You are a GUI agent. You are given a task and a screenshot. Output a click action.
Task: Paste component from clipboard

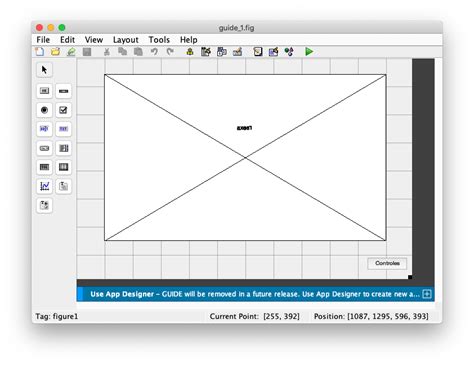[138, 52]
